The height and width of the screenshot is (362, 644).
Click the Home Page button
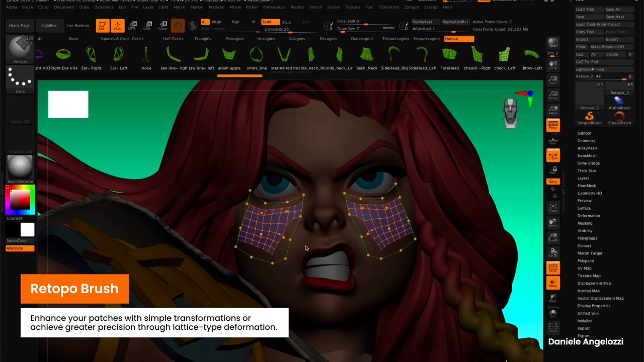pyautogui.click(x=19, y=26)
